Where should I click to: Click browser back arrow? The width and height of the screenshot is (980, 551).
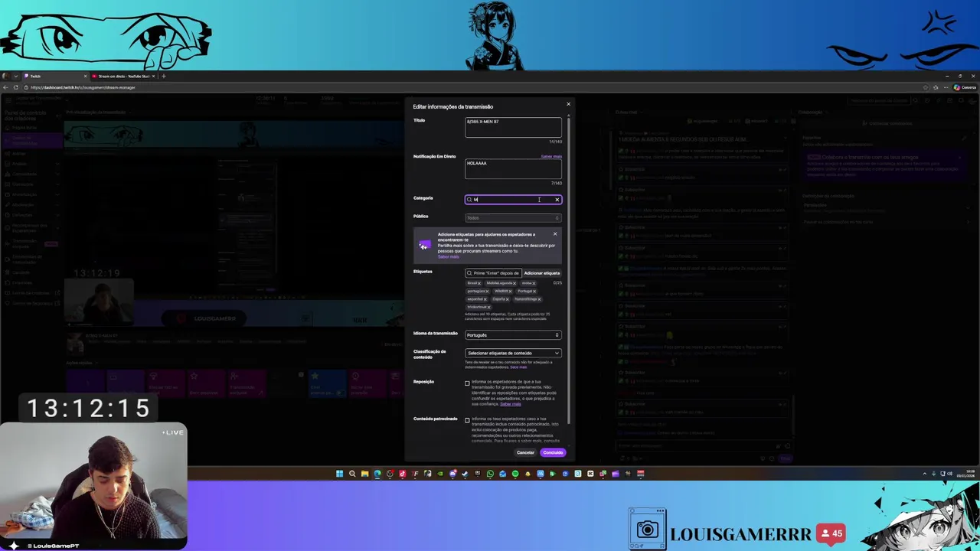(5, 87)
